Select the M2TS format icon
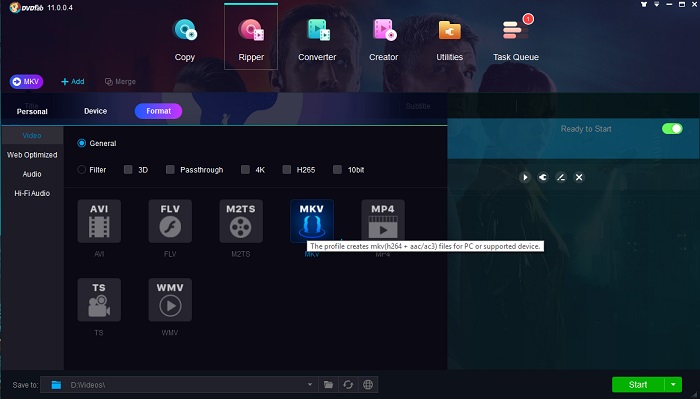The height and width of the screenshot is (399, 700). (x=241, y=221)
